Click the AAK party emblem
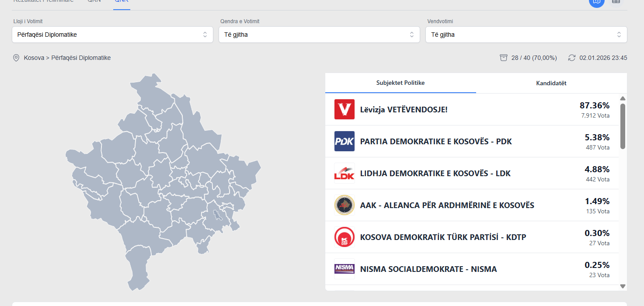The image size is (644, 306). 345,205
